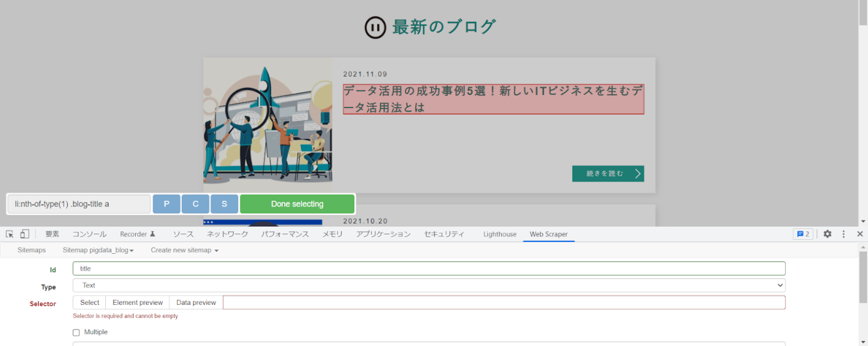This screenshot has width=868, height=346.
Task: Toggle the device toolbar icon
Action: point(24,233)
